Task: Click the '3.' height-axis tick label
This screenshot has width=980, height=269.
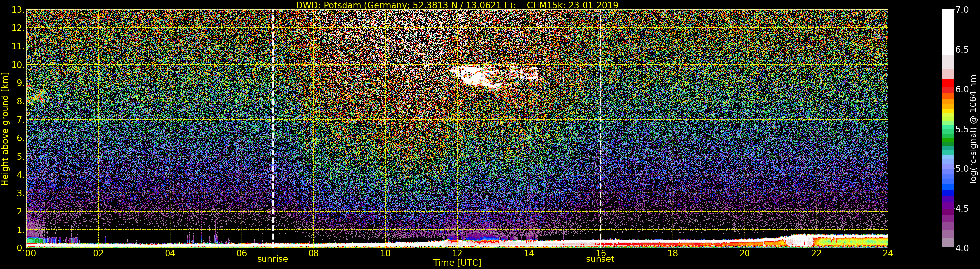Action: (x=21, y=193)
